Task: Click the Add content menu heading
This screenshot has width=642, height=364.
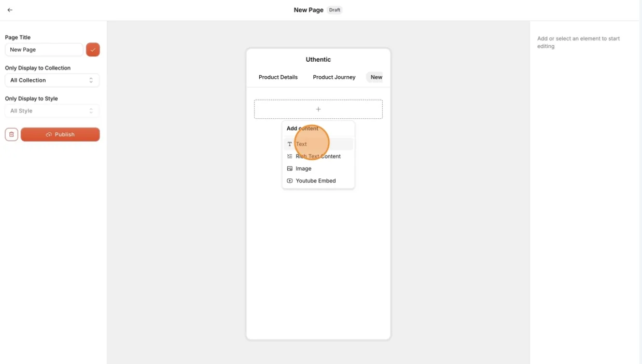Action: pos(303,129)
